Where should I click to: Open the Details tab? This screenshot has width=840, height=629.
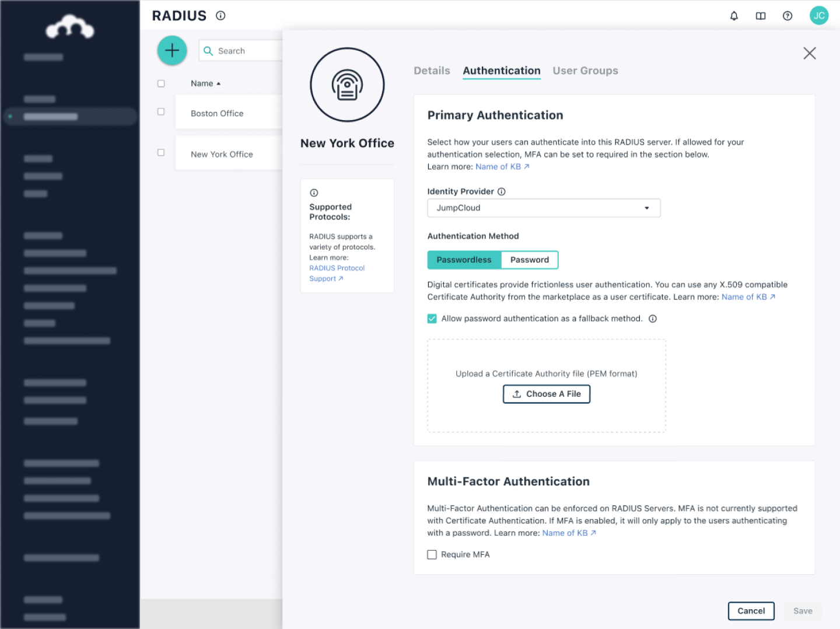[x=432, y=71]
